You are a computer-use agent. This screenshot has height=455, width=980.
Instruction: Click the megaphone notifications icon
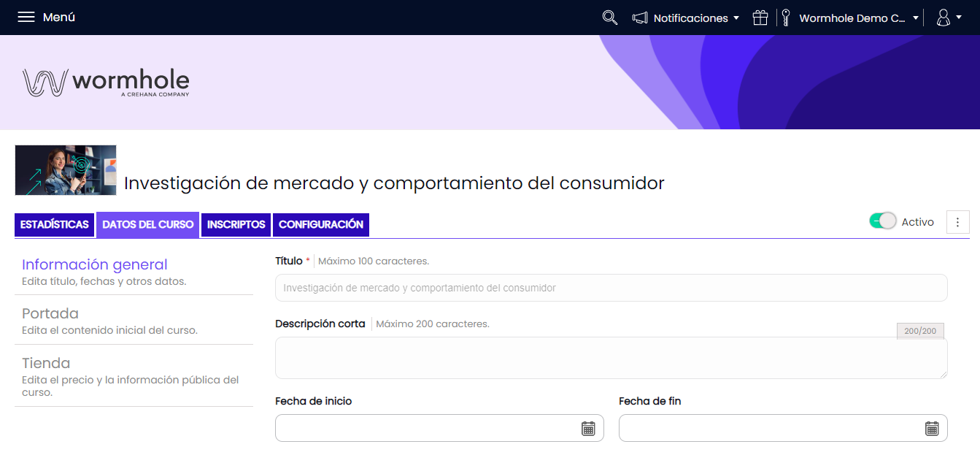(x=640, y=18)
